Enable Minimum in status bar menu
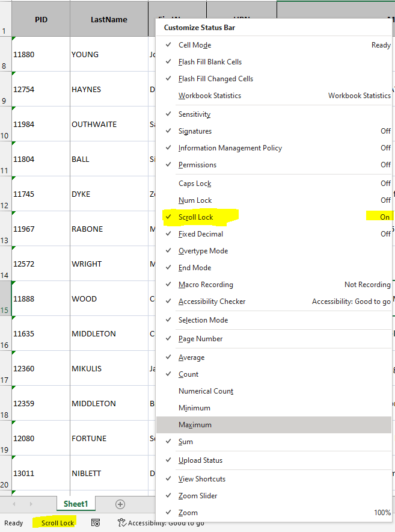 274,408
